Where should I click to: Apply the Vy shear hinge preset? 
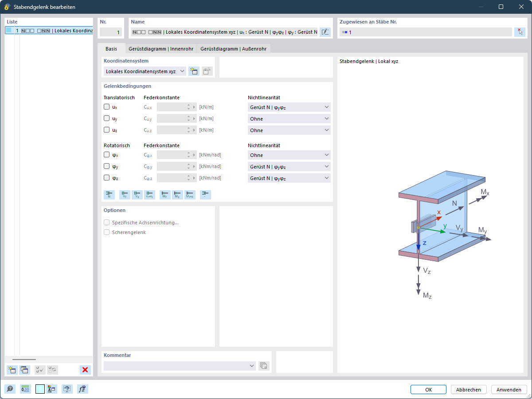click(x=125, y=194)
